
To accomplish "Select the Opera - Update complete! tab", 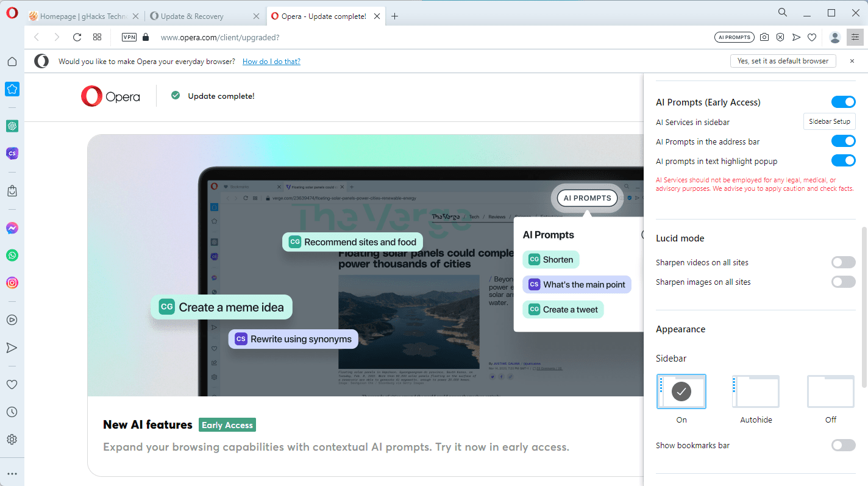I will pyautogui.click(x=325, y=16).
